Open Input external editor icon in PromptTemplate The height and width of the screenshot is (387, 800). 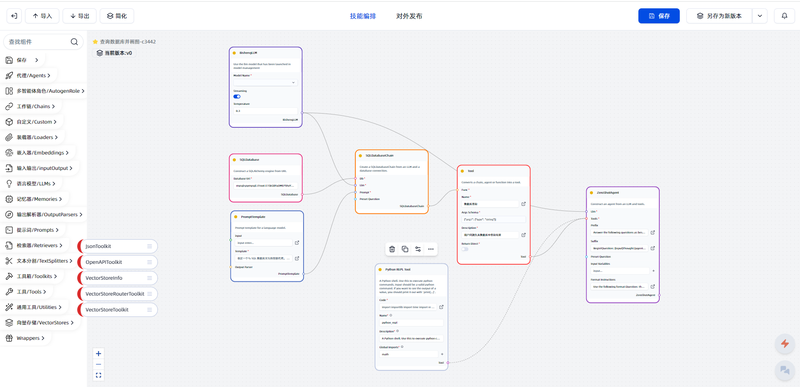coord(297,243)
